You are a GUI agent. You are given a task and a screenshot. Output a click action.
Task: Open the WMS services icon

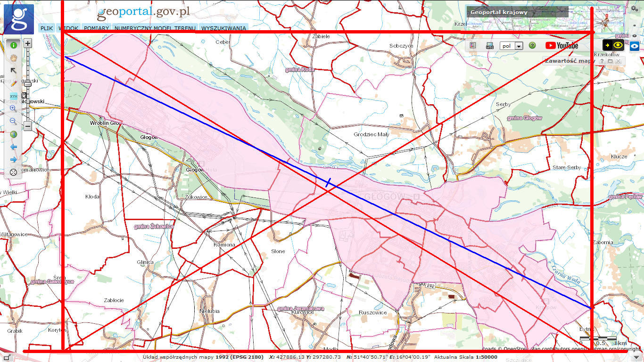point(490,46)
